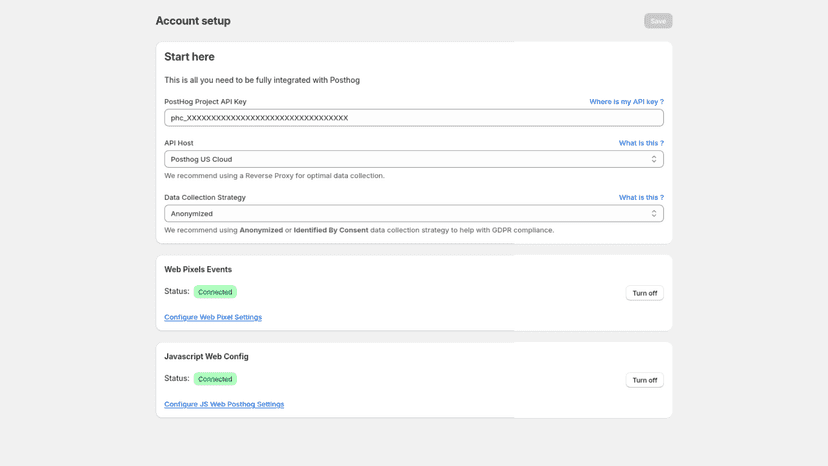Click the 'PostHog Project API Key' label
The image size is (828, 466).
pos(205,101)
